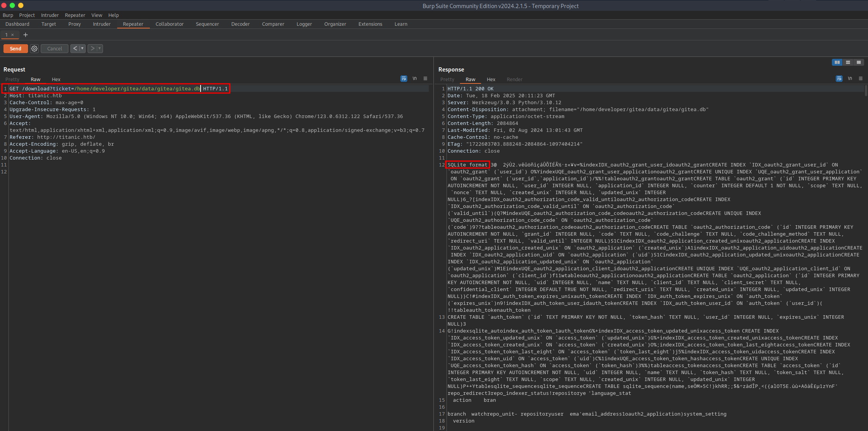Switch to the Extensions tab
Viewport: 868px width, 431px height.
370,24
